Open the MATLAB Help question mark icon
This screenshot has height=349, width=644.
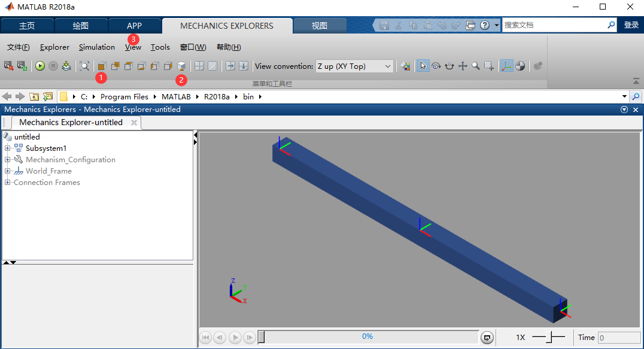click(x=485, y=26)
